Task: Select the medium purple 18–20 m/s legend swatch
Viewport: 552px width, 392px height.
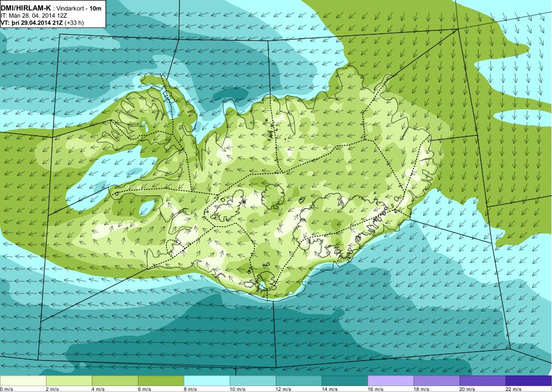Action: [x=437, y=381]
